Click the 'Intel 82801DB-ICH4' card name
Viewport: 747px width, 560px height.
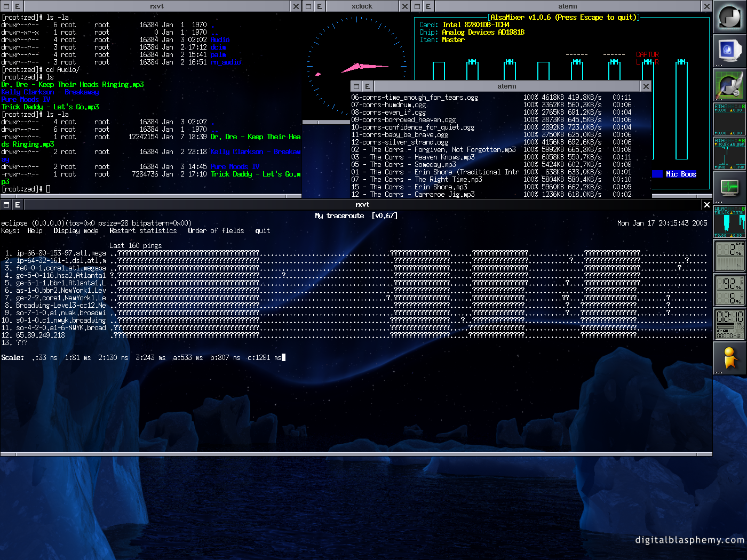476,25
